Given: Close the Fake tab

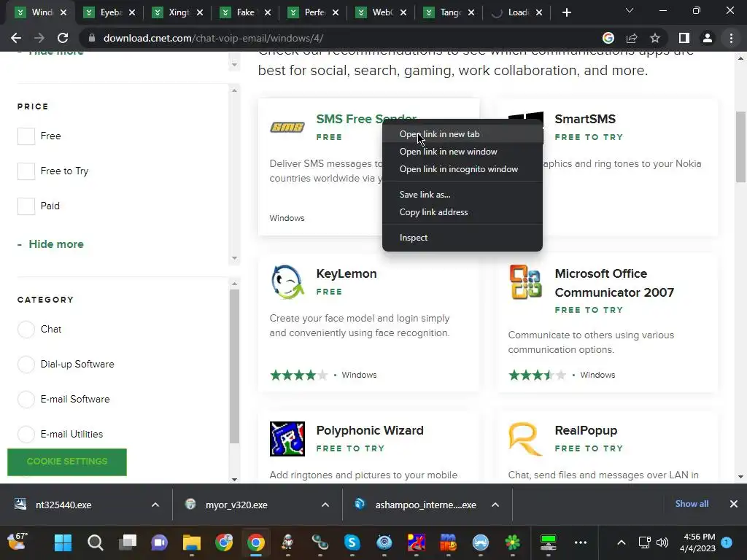Looking at the screenshot, I should (x=268, y=12).
